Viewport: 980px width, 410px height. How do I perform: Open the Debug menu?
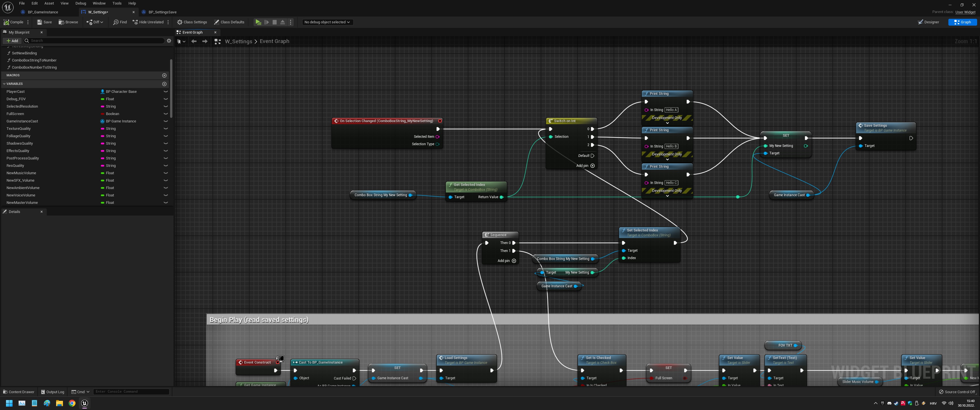(x=81, y=3)
